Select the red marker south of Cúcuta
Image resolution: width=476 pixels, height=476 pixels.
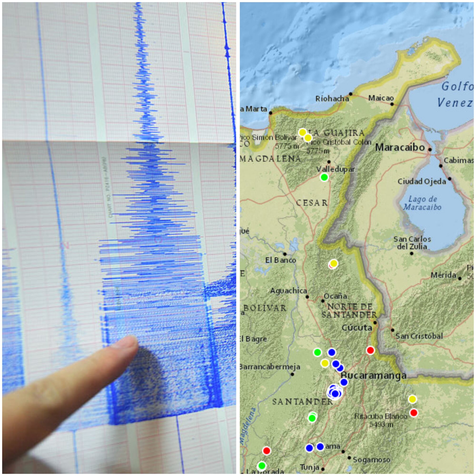click(370, 350)
